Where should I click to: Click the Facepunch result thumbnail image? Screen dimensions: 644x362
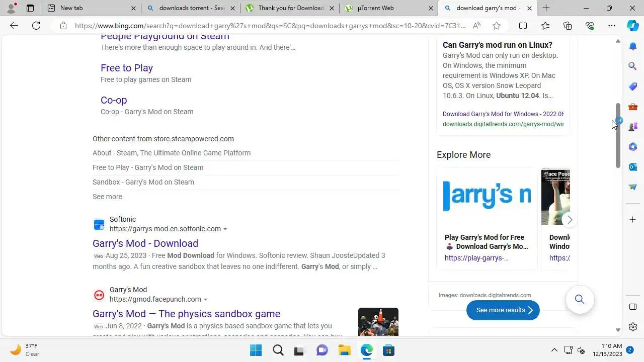(x=378, y=322)
